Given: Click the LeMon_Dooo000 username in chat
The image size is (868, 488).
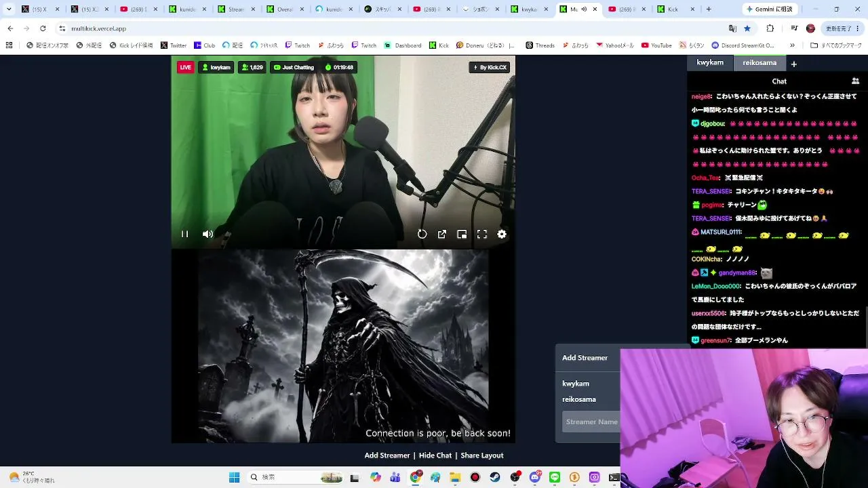Looking at the screenshot, I should [715, 286].
